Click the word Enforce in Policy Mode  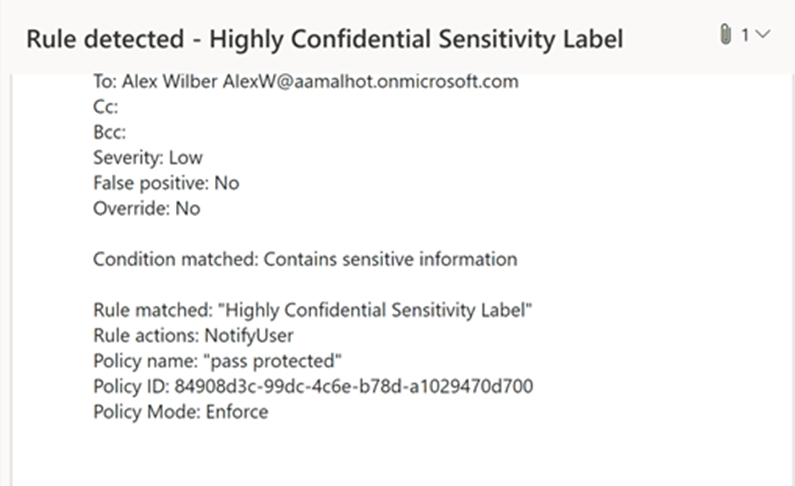(x=237, y=412)
